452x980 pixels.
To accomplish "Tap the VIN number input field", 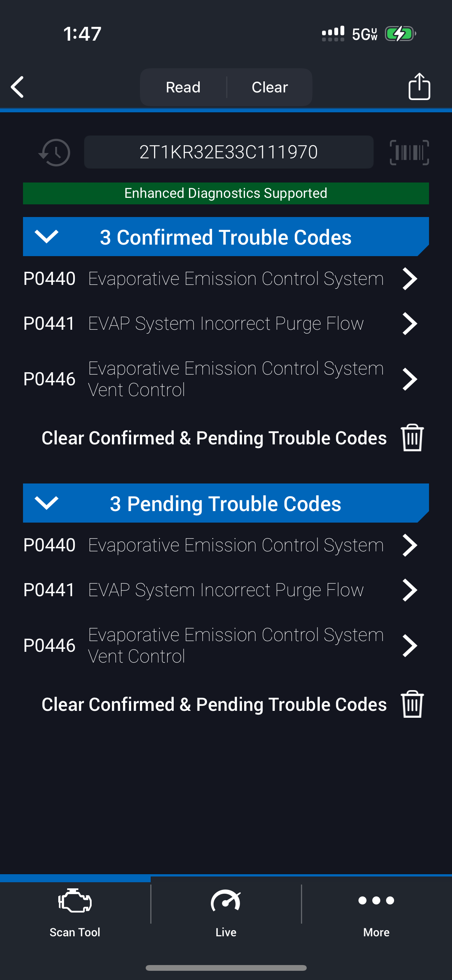I will coord(228,152).
